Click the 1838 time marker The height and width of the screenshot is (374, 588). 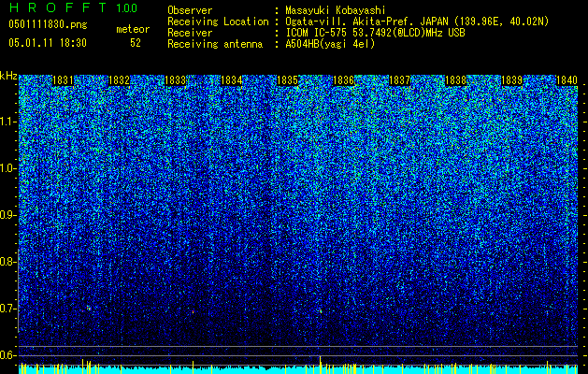(x=455, y=80)
